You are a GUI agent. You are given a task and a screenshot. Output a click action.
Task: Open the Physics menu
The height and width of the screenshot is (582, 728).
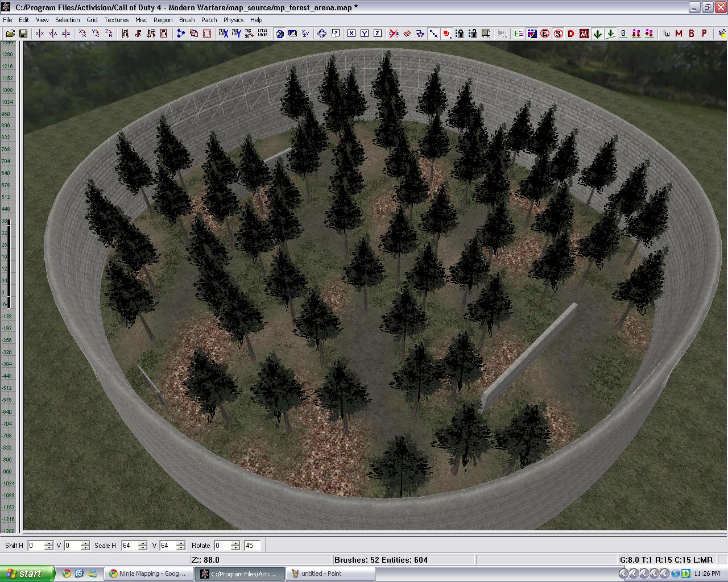click(234, 20)
